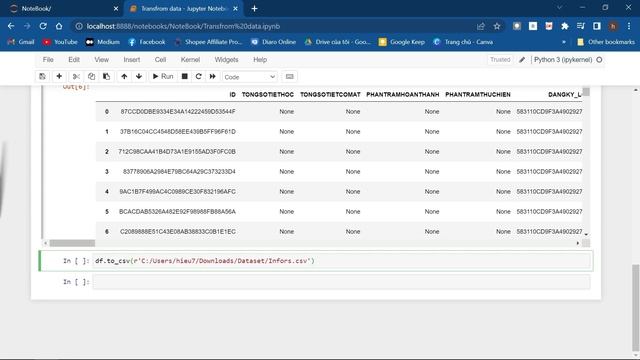Open the tab search chevron in title bar
Image resolution: width=640 pixels, height=360 pixels.
point(560,7)
